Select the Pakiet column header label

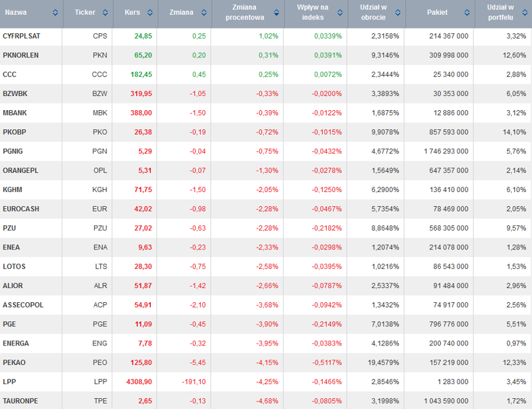pos(437,13)
